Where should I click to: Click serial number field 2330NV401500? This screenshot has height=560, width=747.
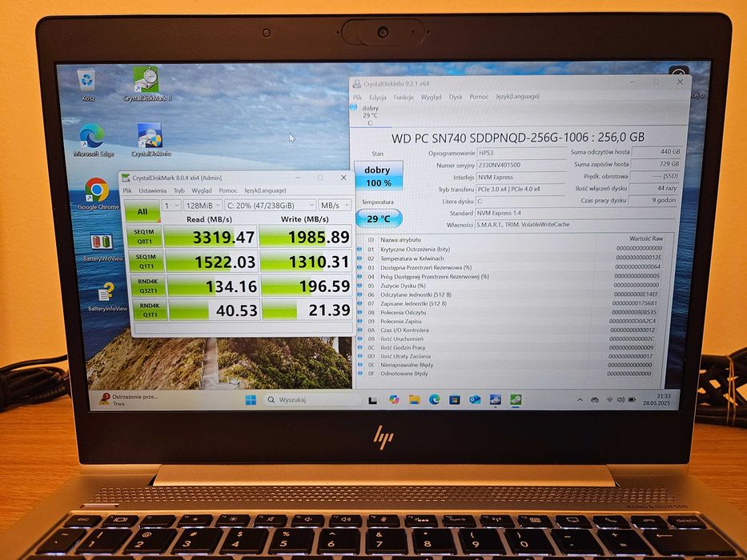tap(520, 166)
